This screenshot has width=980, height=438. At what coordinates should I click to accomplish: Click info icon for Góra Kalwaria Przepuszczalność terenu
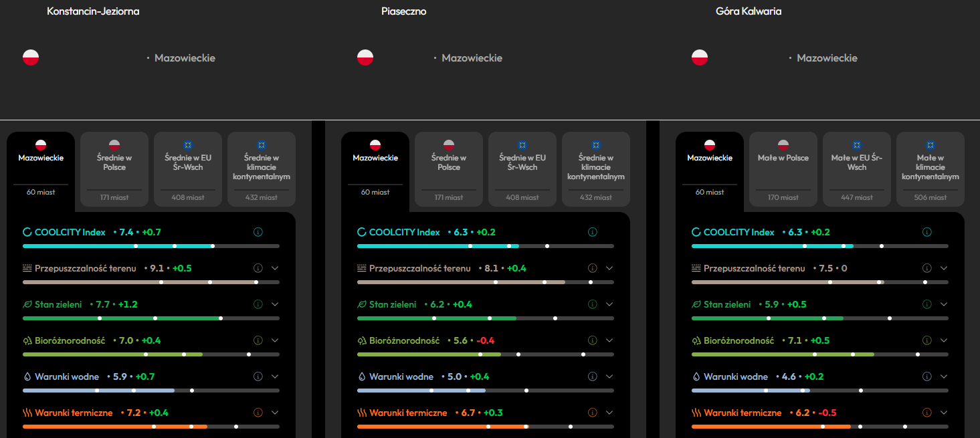927,268
